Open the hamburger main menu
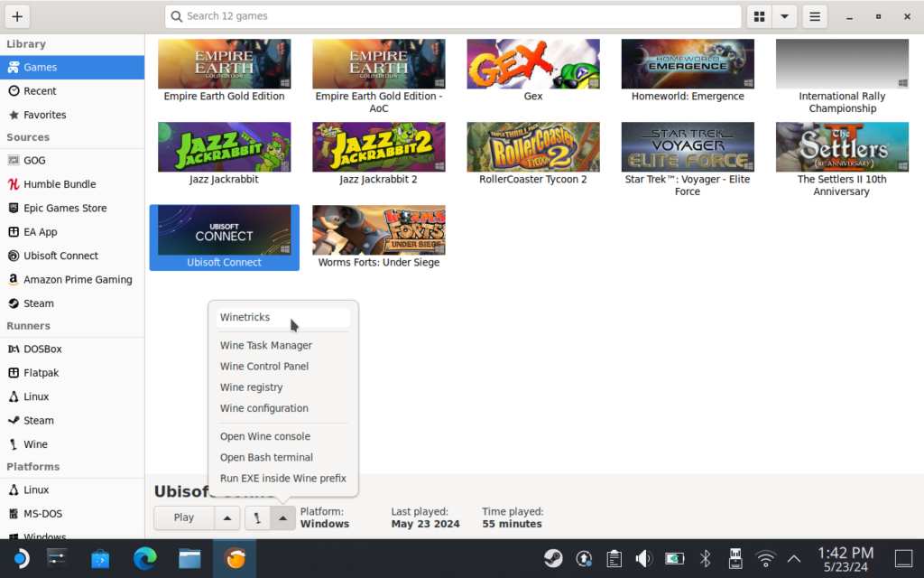This screenshot has height=578, width=924. point(815,16)
